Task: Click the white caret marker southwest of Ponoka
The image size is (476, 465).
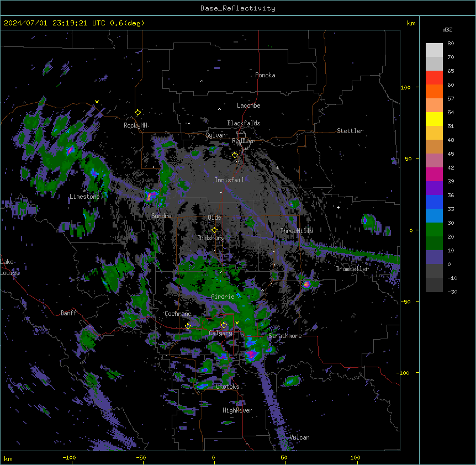Action: click(202, 81)
